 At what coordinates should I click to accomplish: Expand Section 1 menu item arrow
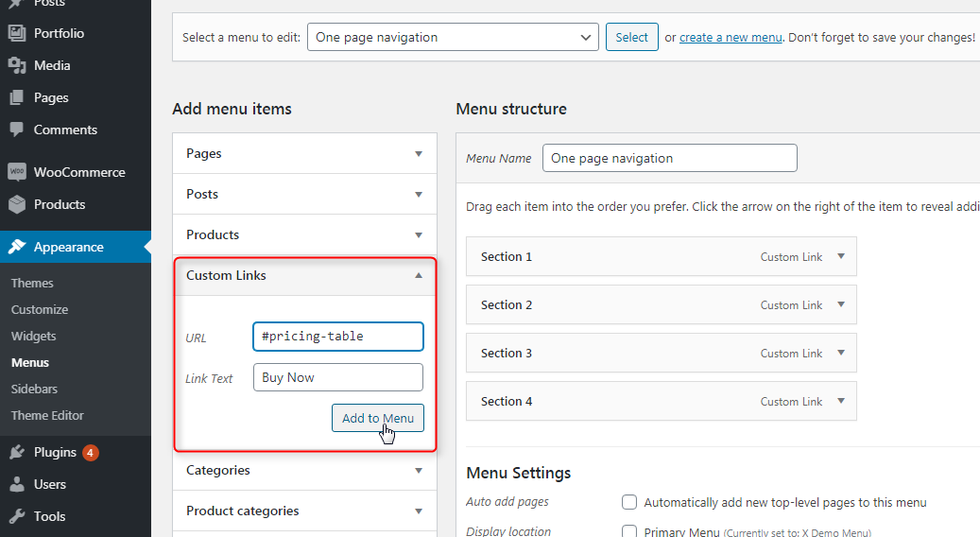click(841, 256)
